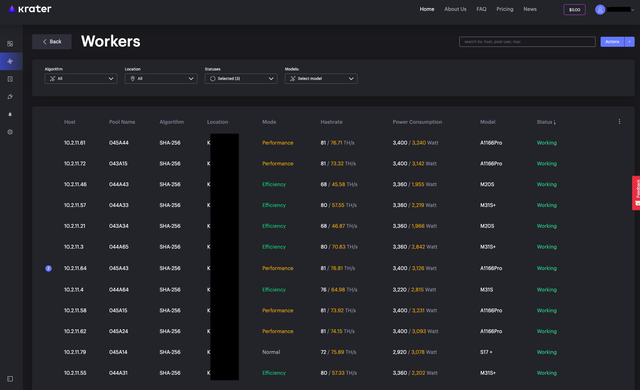Open the News page
Viewport: 640px width, 390px height.
[x=530, y=9]
